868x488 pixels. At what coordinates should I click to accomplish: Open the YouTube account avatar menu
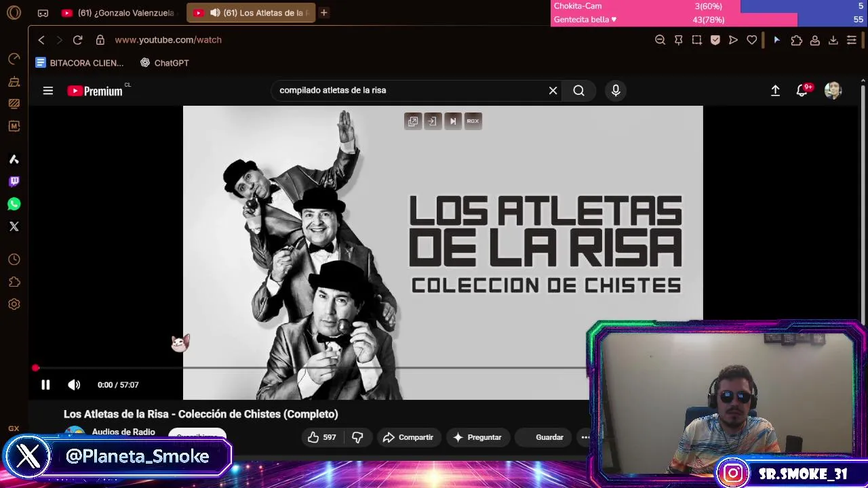tap(833, 91)
